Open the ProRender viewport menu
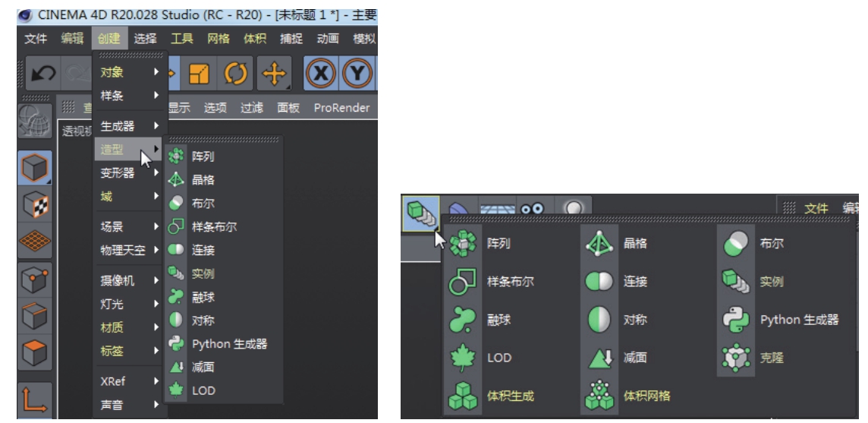Screen dimensions: 868x423 tap(341, 108)
